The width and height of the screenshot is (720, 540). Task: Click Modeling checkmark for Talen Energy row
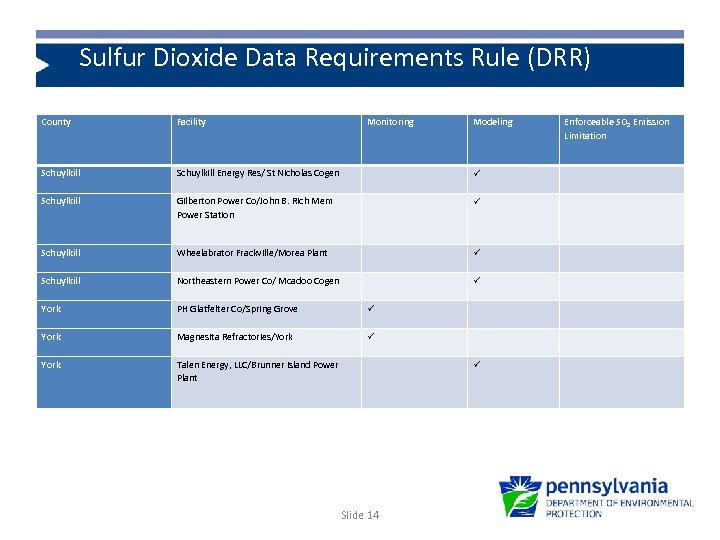477,364
